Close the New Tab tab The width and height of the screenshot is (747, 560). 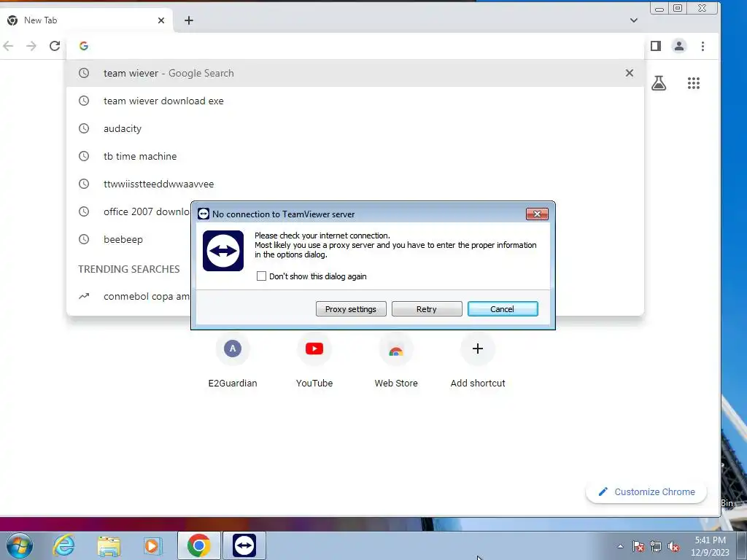161,20
